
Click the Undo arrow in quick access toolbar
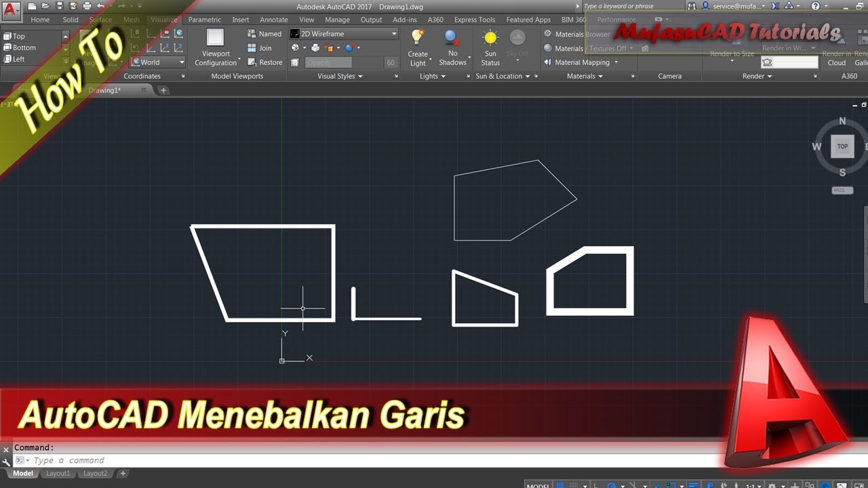pos(100,6)
